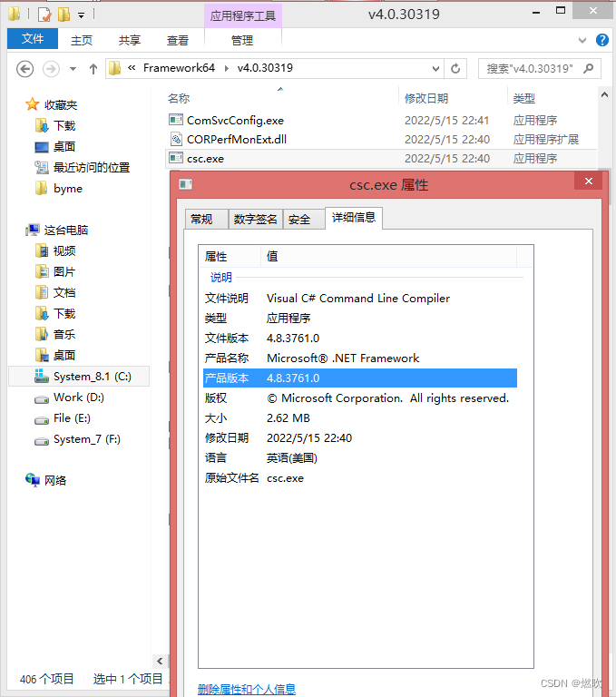This screenshot has height=697, width=616.
Task: Select the highlighted 产品版本 row
Action: tap(360, 378)
